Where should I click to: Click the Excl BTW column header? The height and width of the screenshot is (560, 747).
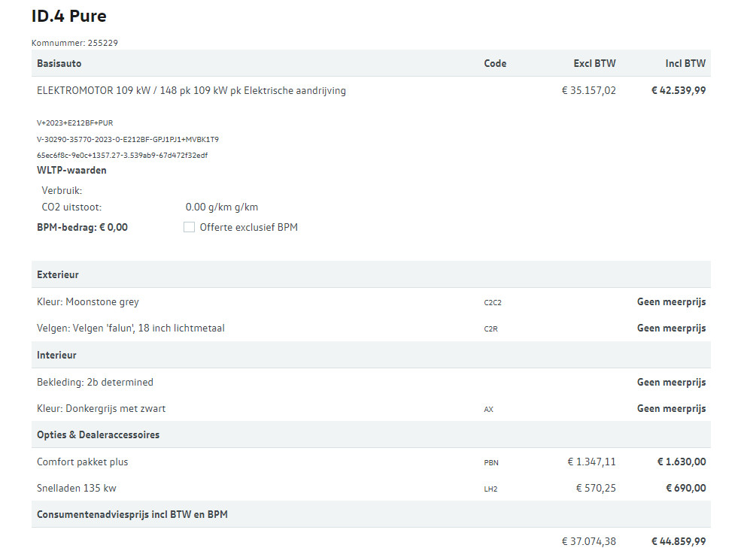pyautogui.click(x=594, y=63)
